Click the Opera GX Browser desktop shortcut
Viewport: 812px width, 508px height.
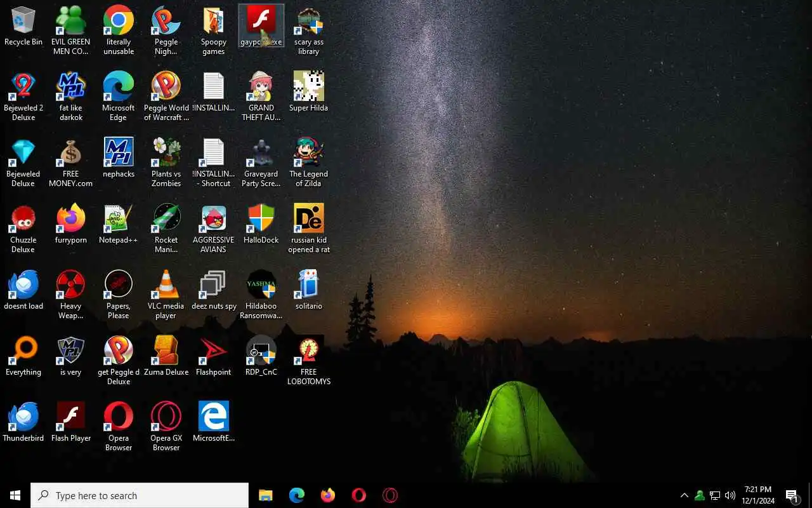click(166, 427)
